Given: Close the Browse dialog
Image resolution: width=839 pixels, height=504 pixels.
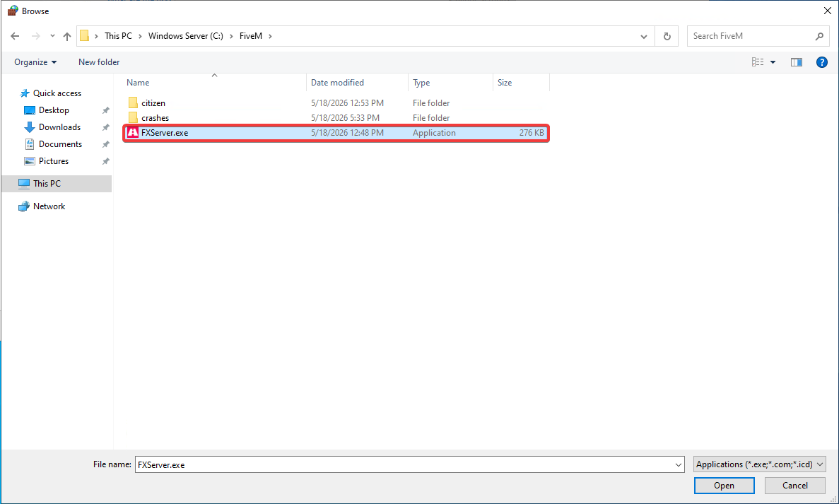Looking at the screenshot, I should point(827,11).
